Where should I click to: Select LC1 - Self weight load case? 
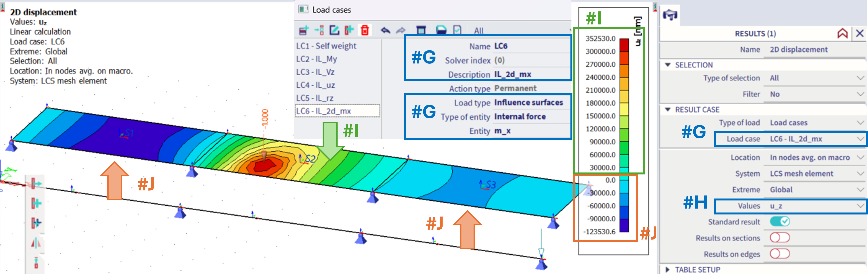coord(326,46)
